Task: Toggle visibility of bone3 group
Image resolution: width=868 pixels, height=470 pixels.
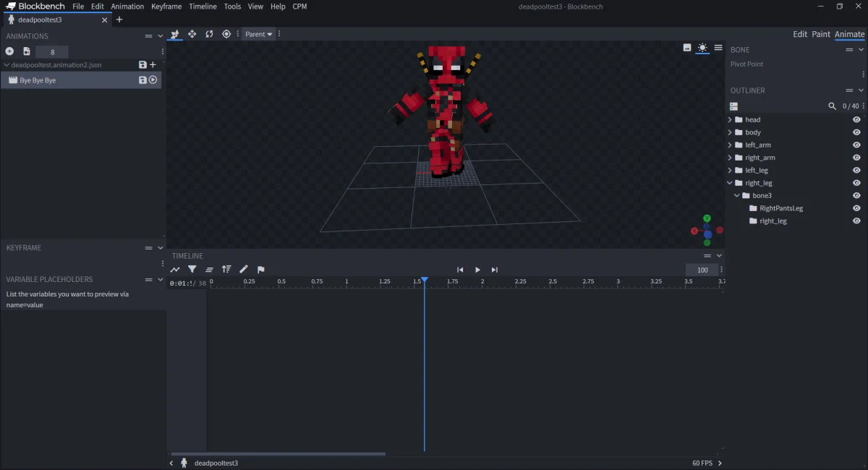Action: click(856, 196)
